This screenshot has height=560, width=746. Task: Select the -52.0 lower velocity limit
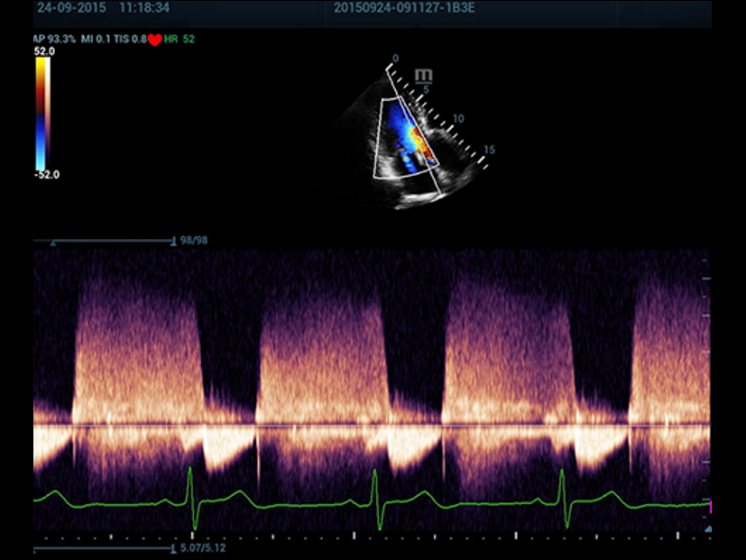pos(47,175)
